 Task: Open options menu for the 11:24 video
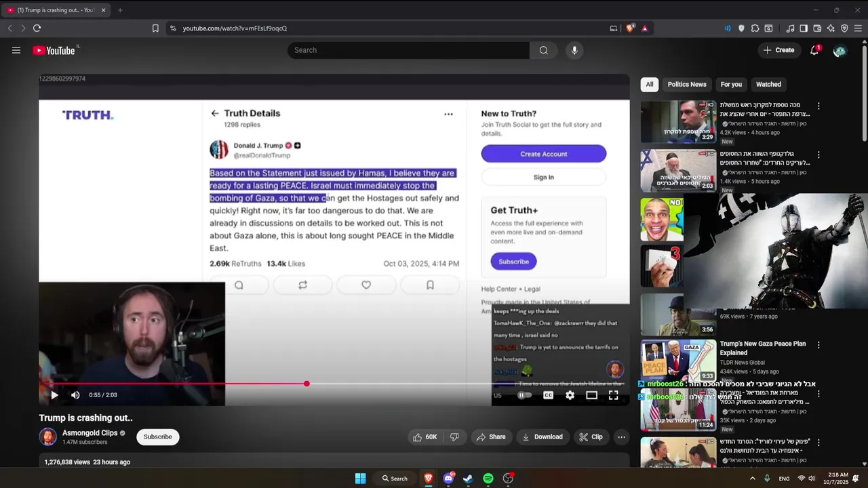pos(818,394)
